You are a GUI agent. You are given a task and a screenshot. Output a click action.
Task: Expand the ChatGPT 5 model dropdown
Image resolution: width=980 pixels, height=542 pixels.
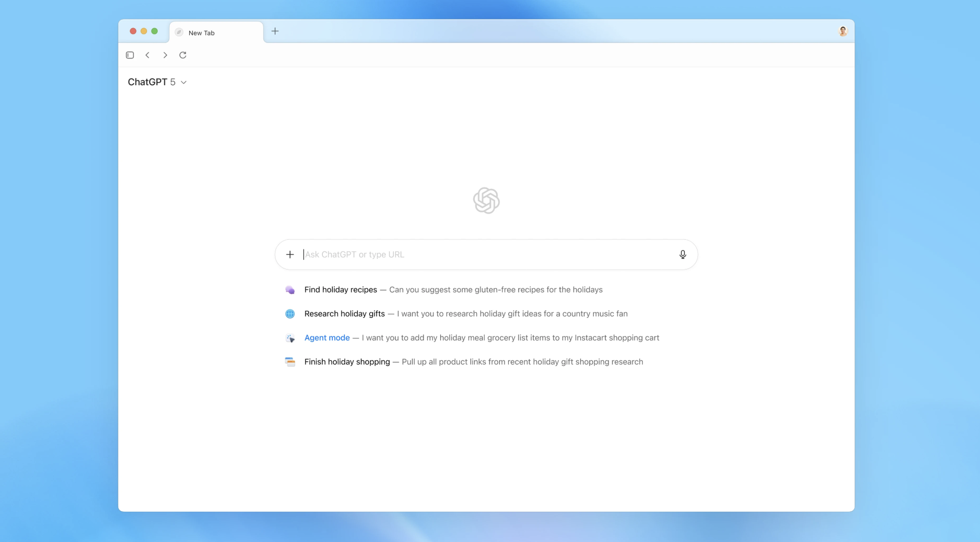coord(151,82)
